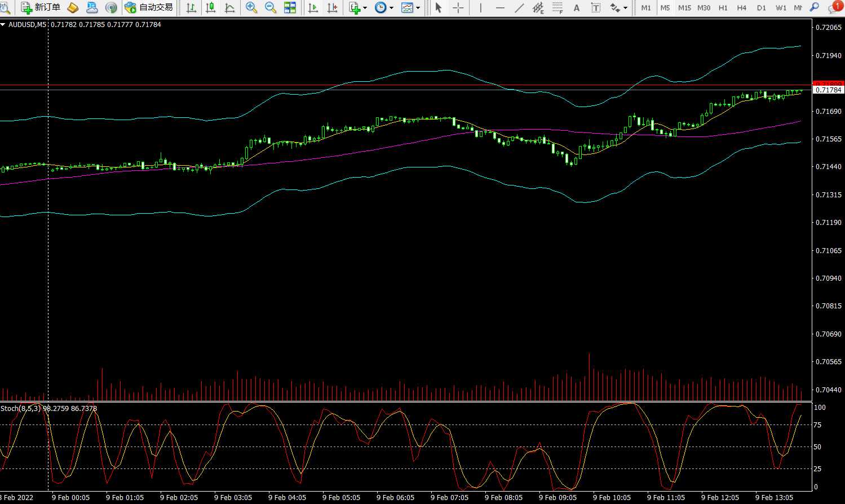This screenshot has width=845, height=504.
Task: Open the search magnifier icon
Action: 814,7
